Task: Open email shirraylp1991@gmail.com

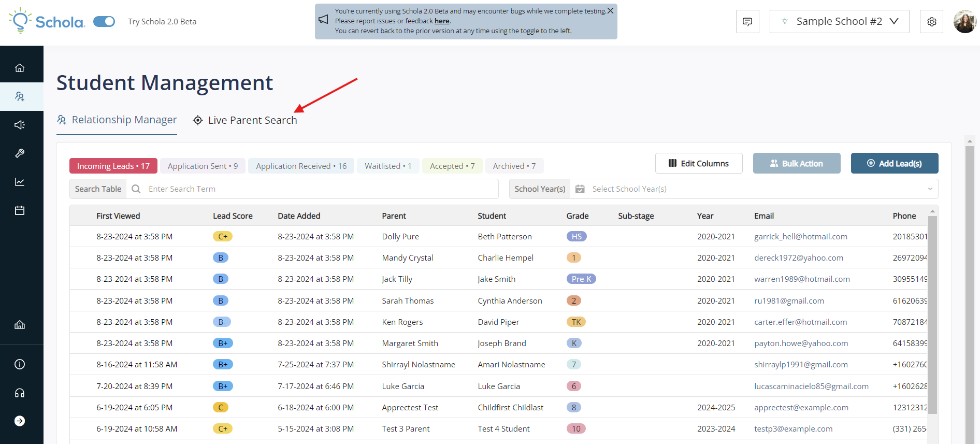Action: pos(801,364)
